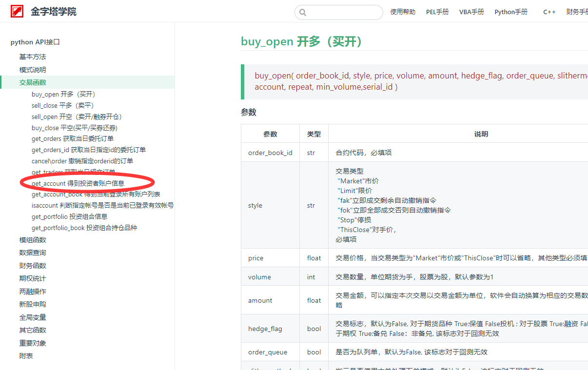588x370 pixels.
Task: Open the 附表 sidebar section
Action: pyautogui.click(x=26, y=356)
